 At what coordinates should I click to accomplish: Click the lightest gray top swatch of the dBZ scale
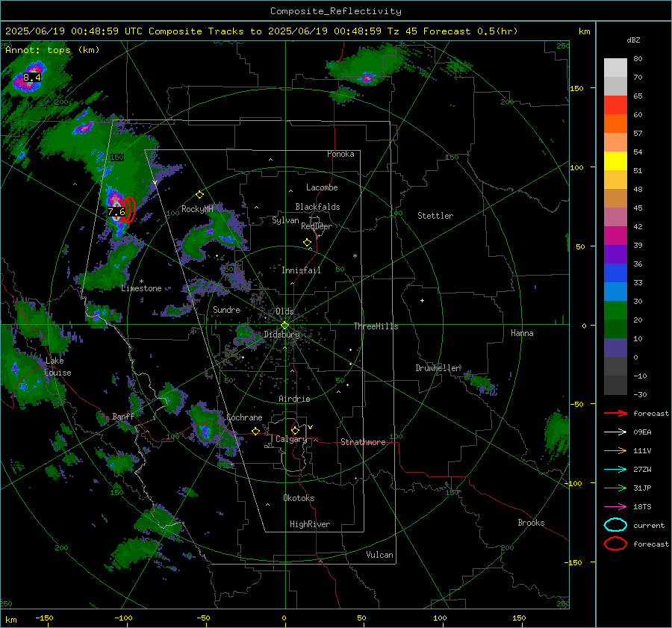click(615, 68)
